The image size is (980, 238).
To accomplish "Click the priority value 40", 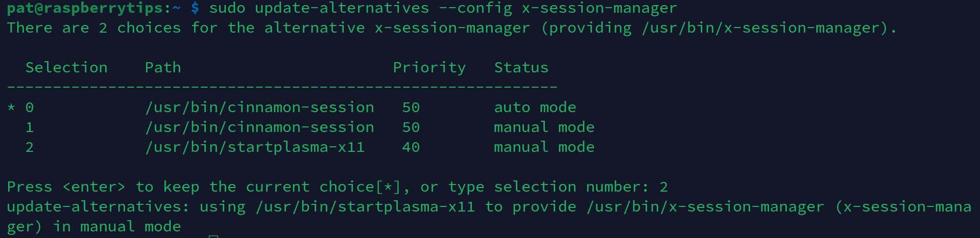I will click(x=411, y=147).
